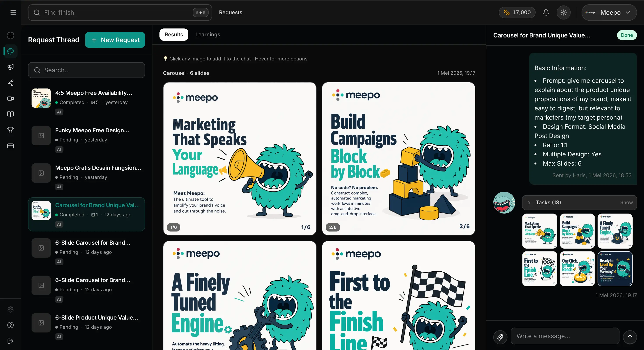Open 4:5 Meepo Free Availability request
Viewport: 644px width, 350px height.
pyautogui.click(x=87, y=102)
